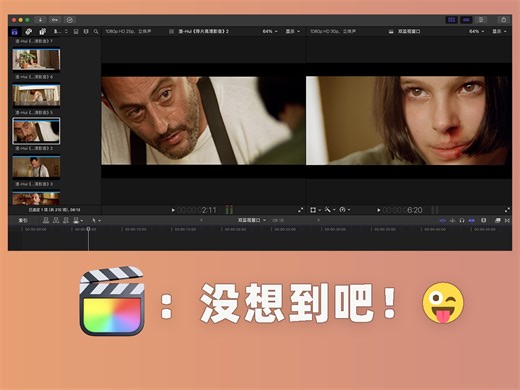Click the left viewer timecode 2:11
This screenshot has width=520, height=390.
[197, 210]
